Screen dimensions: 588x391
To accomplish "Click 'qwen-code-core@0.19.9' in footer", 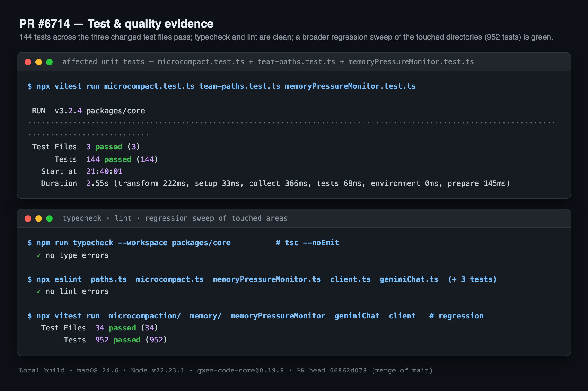I will (240, 371).
